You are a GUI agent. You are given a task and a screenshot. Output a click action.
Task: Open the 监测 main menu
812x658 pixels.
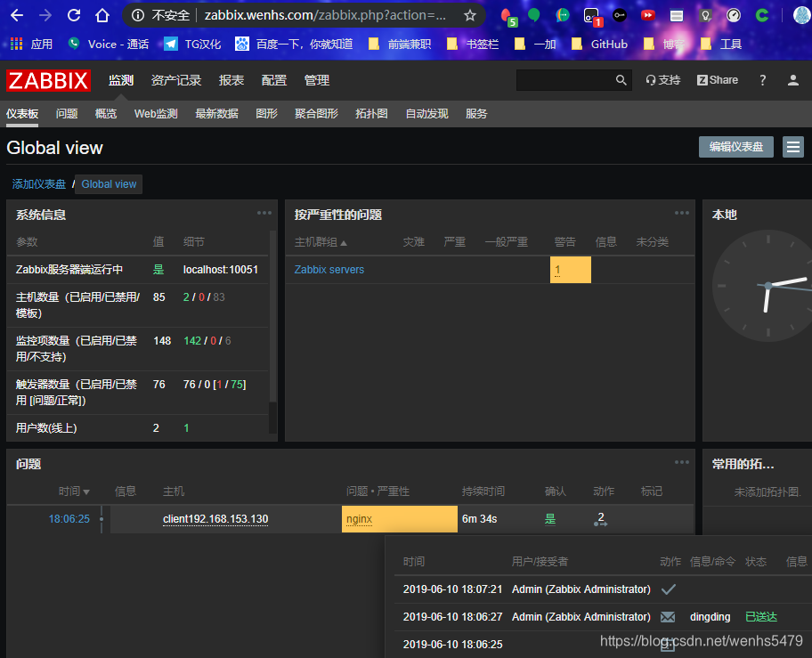pos(121,80)
